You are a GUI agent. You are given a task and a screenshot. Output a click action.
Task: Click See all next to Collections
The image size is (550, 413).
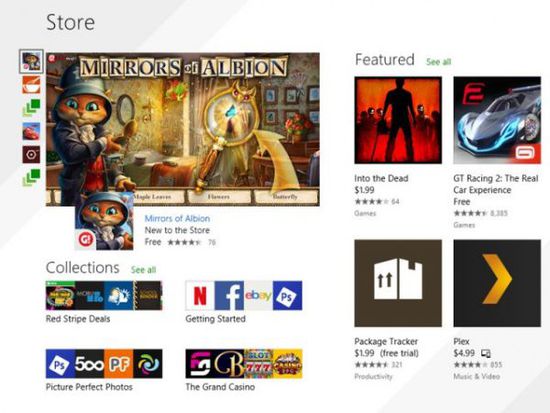click(143, 270)
